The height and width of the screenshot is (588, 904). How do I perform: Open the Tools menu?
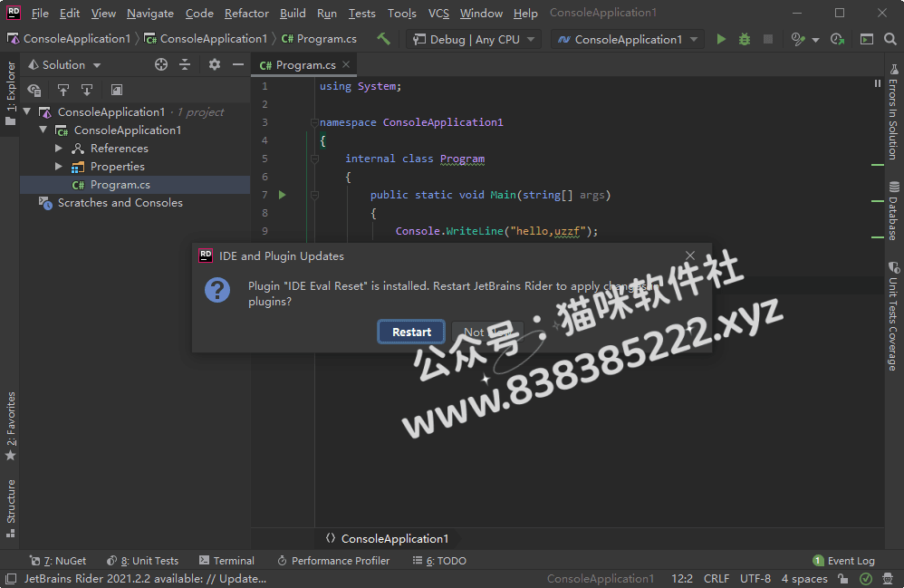click(x=402, y=13)
